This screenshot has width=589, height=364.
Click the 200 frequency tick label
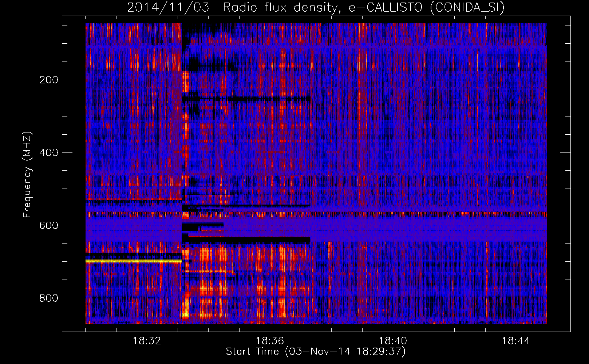[49, 80]
